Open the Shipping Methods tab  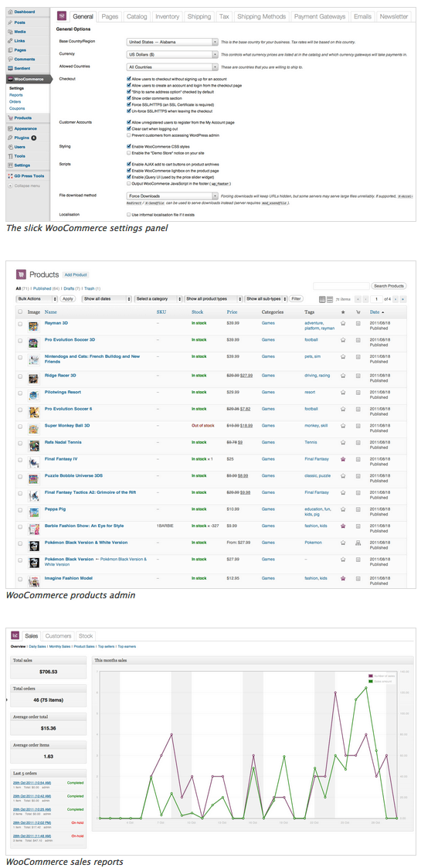tap(262, 16)
